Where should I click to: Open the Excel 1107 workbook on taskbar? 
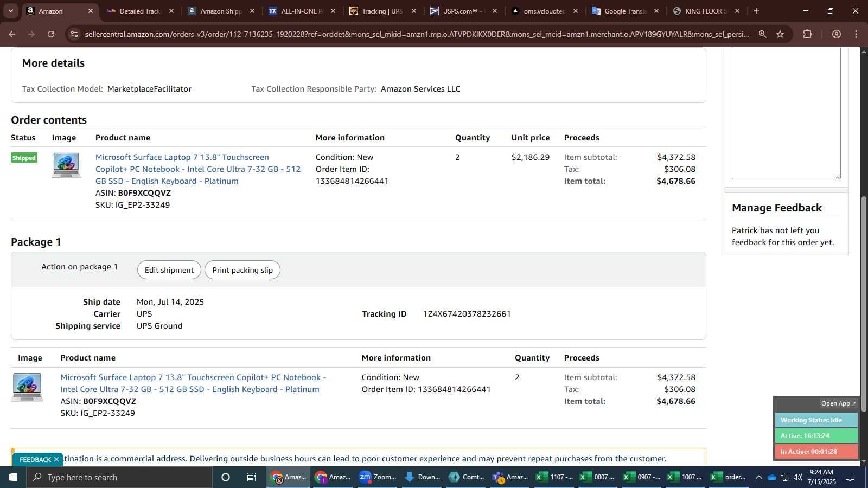click(554, 477)
